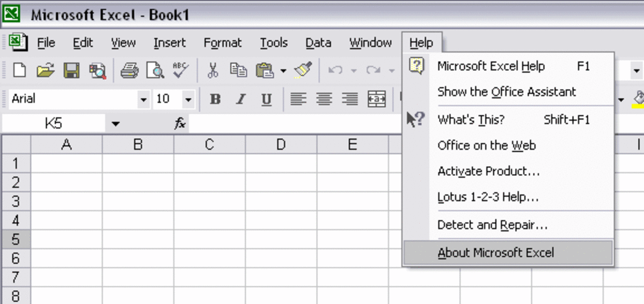The height and width of the screenshot is (304, 644).
Task: Choose What's This? from Help menu
Action: (508, 120)
